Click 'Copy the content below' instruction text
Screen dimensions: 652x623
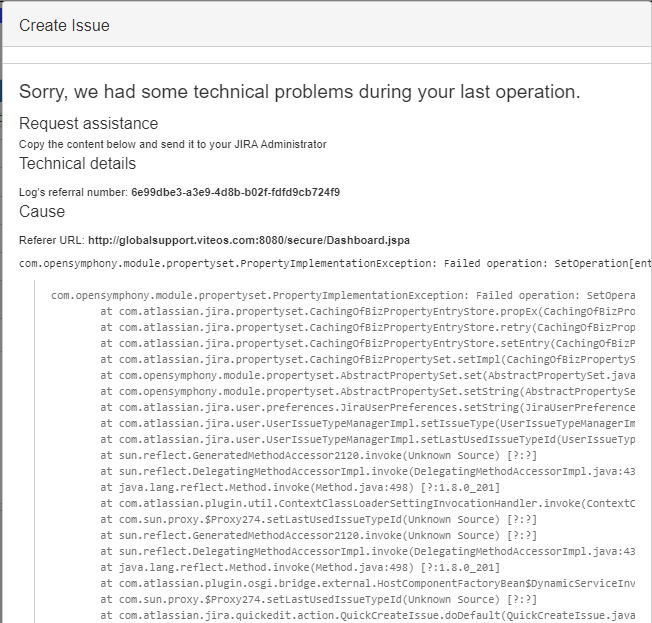[x=173, y=144]
